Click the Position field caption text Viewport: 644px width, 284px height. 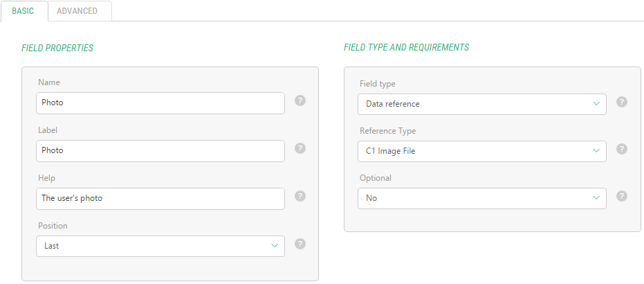[x=53, y=226]
